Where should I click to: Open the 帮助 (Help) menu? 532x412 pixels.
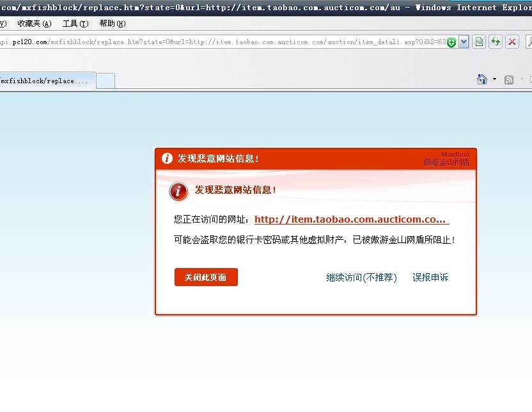pos(113,24)
